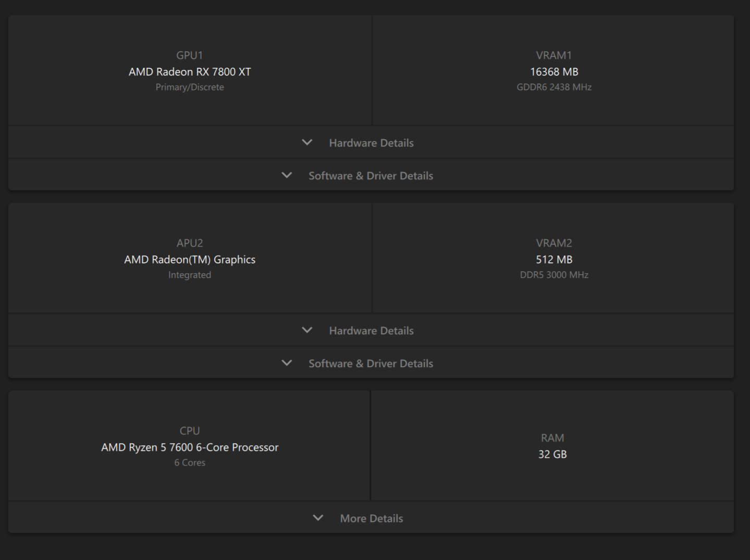The image size is (750, 560).
Task: Expand Software & Driver Details under GPU1
Action: click(371, 175)
